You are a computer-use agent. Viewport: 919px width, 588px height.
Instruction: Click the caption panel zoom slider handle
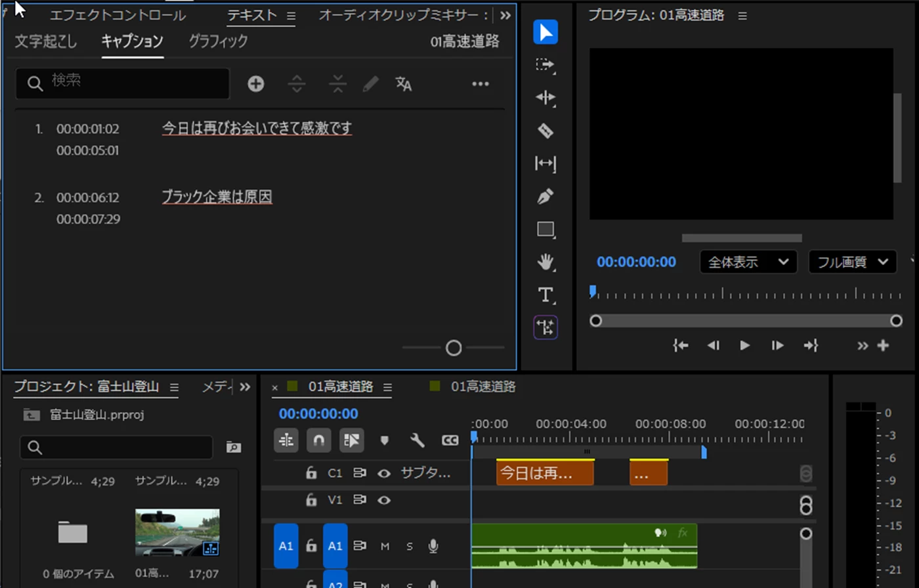(x=454, y=348)
